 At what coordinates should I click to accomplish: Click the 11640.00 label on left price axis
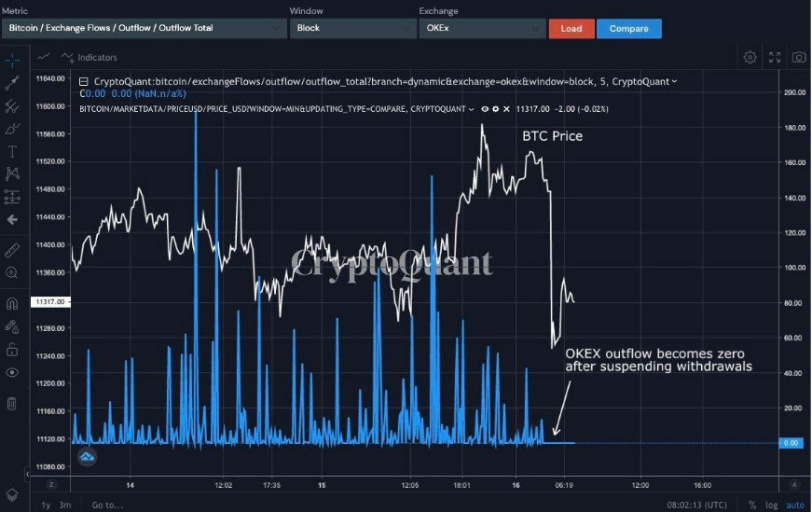[x=50, y=78]
